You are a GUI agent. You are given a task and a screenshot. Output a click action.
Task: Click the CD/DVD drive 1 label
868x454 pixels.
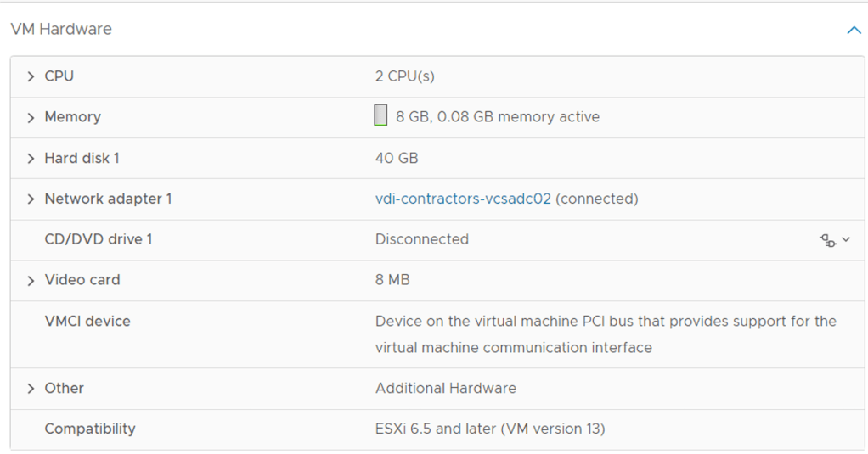(x=99, y=239)
